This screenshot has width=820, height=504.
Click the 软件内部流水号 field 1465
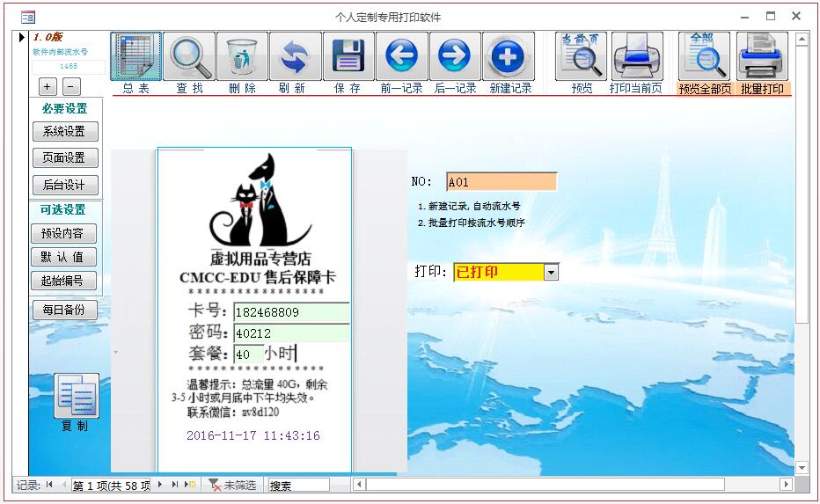click(69, 66)
